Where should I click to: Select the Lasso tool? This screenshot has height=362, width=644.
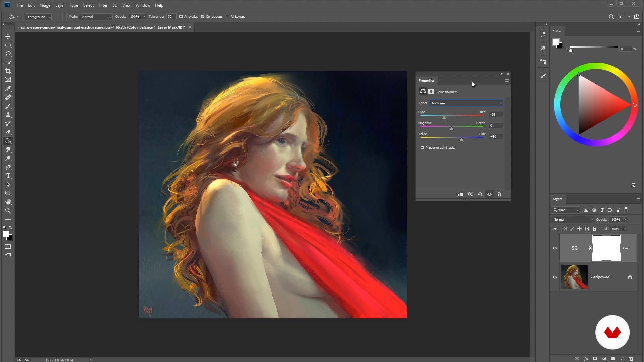point(8,54)
